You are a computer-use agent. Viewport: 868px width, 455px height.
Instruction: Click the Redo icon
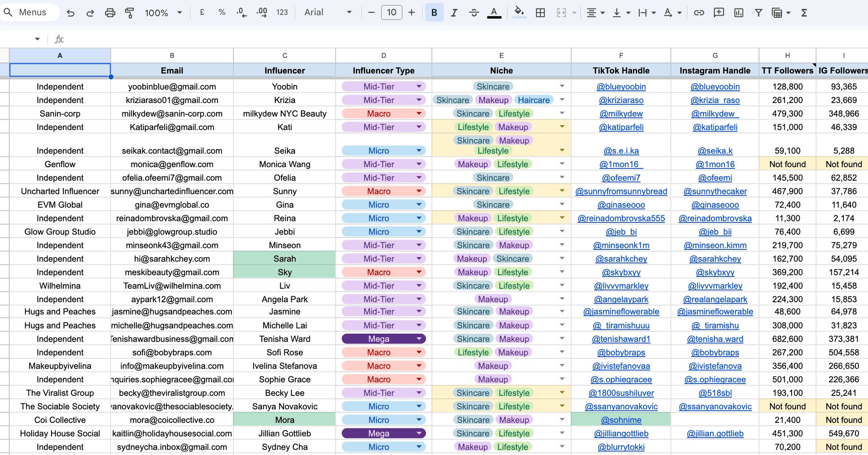tap(90, 13)
